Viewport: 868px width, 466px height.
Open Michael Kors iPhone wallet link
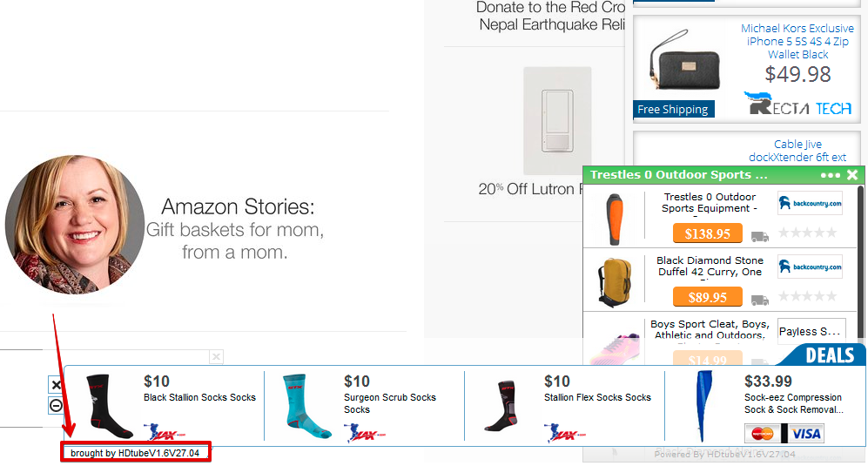point(797,41)
